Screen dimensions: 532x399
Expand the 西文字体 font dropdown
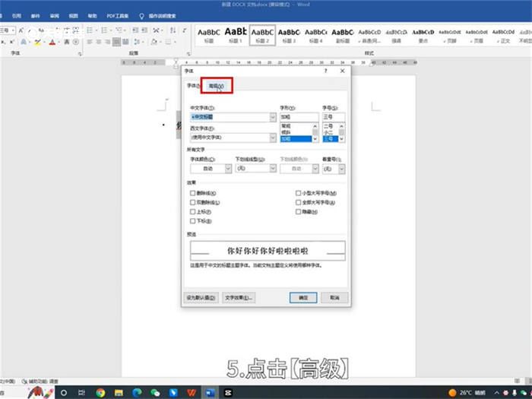[x=273, y=138]
